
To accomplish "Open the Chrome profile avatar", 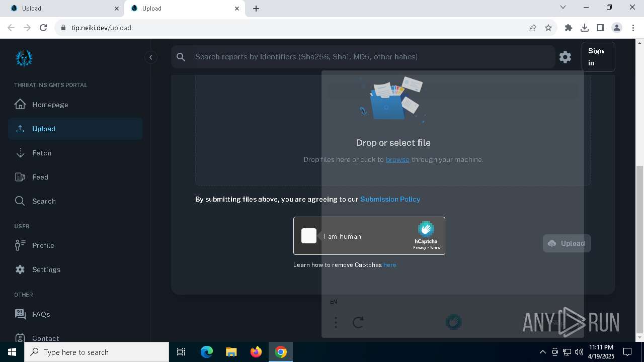I will click(617, 28).
